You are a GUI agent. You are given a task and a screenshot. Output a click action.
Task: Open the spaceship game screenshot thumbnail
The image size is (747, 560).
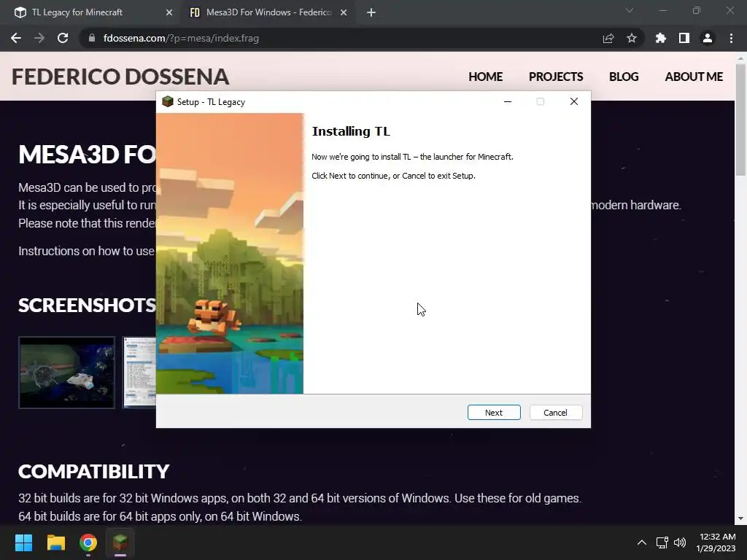coord(66,373)
